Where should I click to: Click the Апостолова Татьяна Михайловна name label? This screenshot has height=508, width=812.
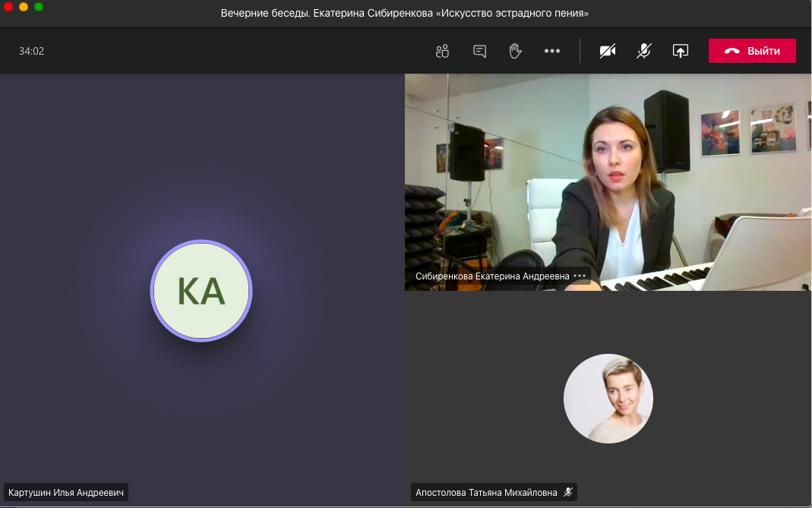[x=486, y=492]
